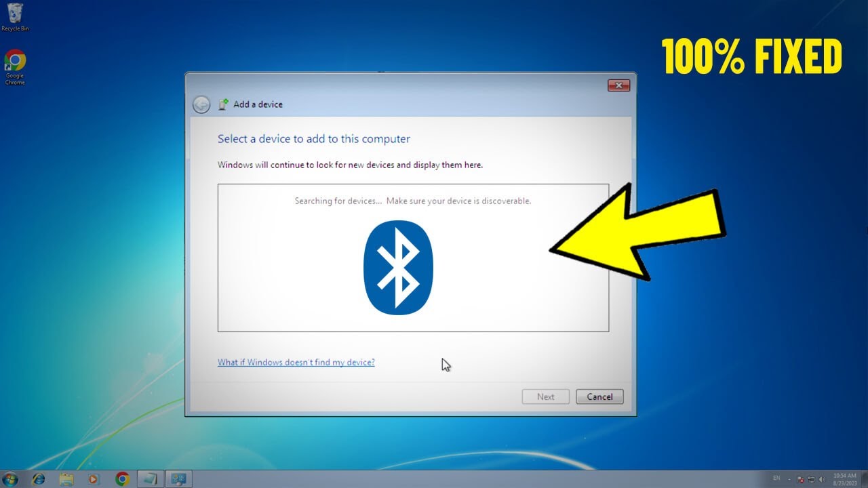The height and width of the screenshot is (488, 868).
Task: Switch to the Control Panel taskbar item
Action: coord(179,479)
